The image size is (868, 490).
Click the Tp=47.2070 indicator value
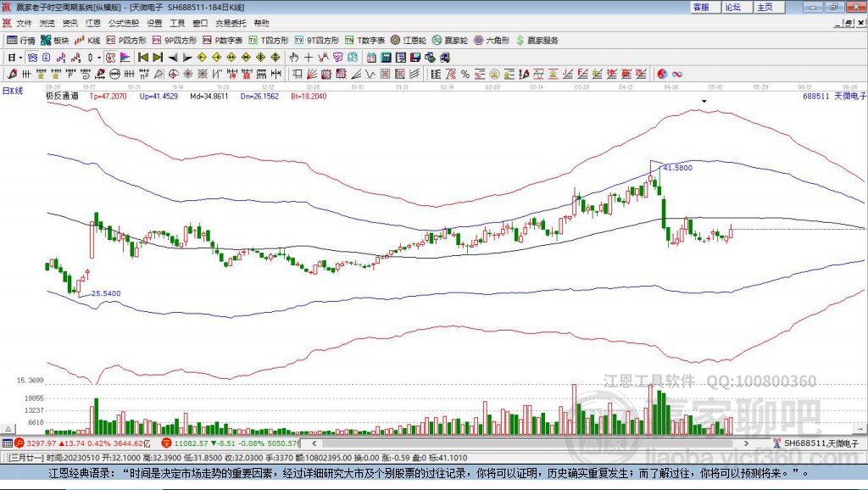(x=108, y=96)
